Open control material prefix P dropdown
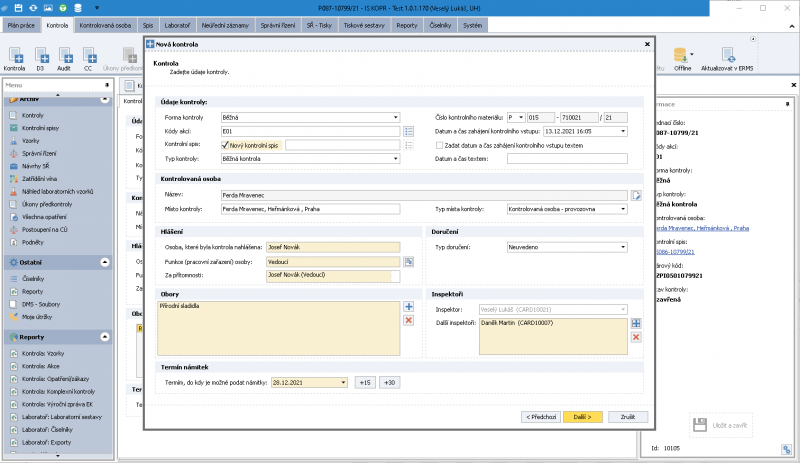This screenshot has height=463, width=800. (520, 117)
